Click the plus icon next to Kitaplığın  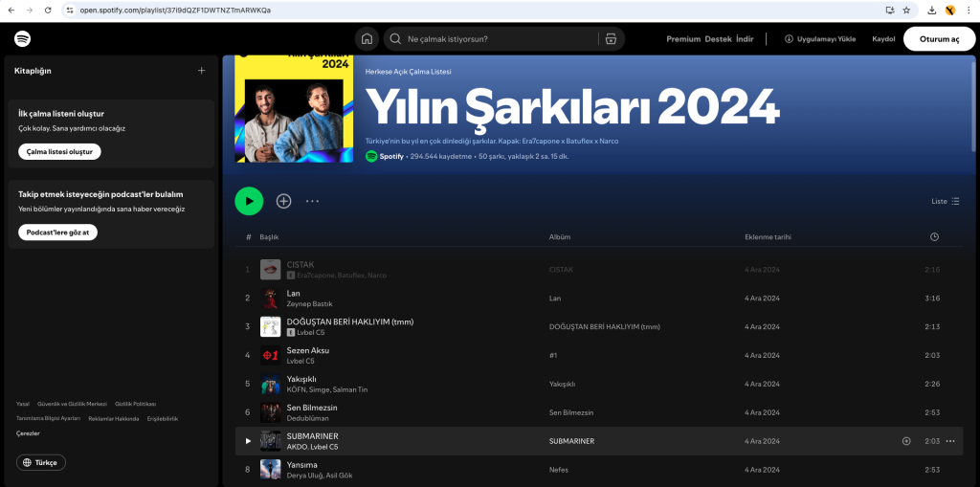[x=201, y=71]
